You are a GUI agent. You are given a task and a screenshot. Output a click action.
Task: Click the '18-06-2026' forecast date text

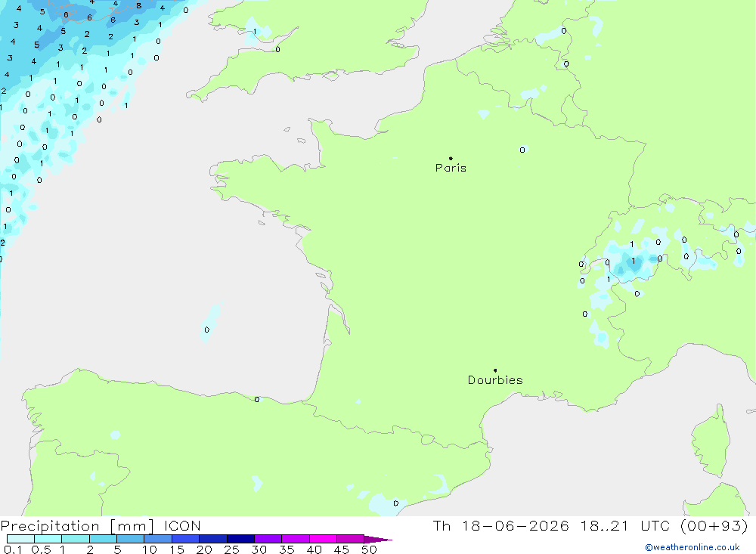[x=516, y=526]
